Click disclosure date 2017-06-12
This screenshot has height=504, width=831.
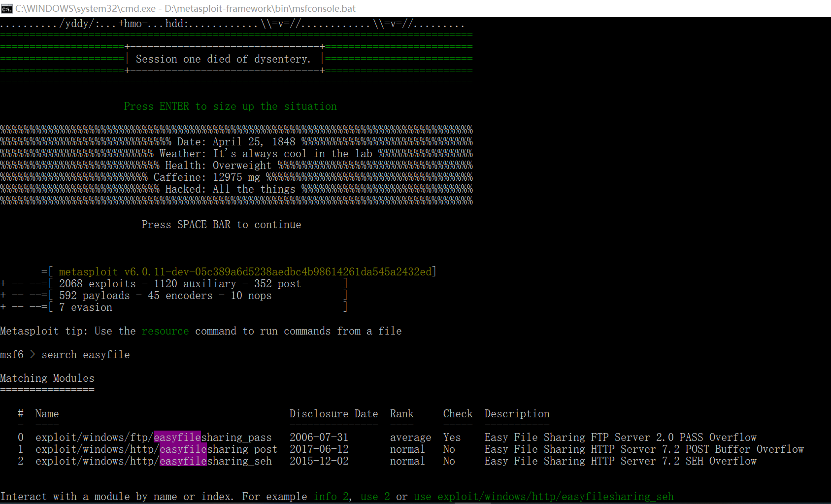319,449
